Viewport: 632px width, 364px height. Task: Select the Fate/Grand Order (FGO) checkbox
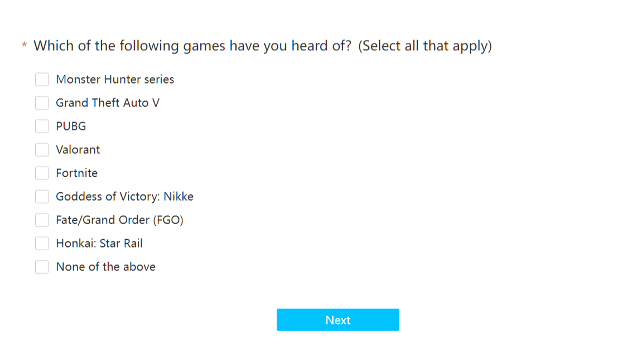click(42, 220)
